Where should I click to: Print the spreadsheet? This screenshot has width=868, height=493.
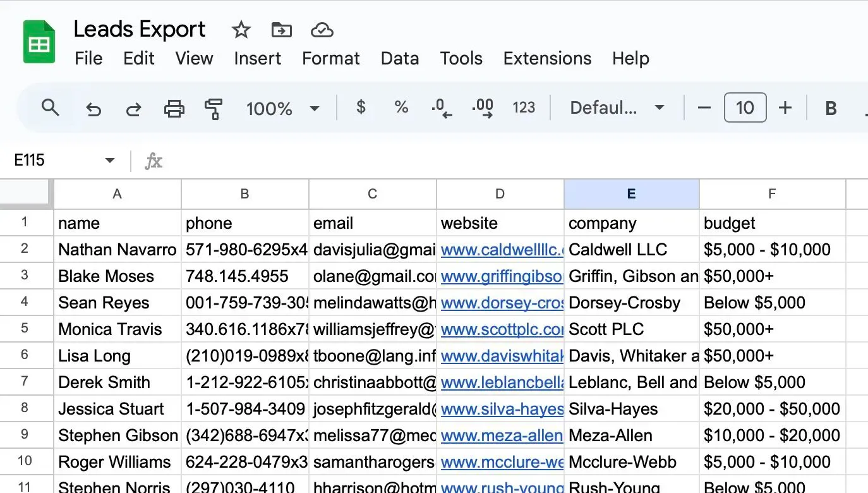[x=174, y=109]
